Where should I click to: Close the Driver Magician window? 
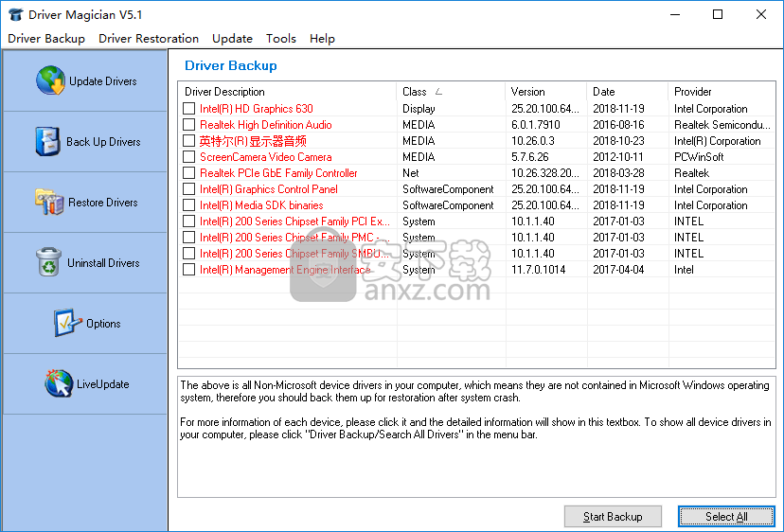761,14
